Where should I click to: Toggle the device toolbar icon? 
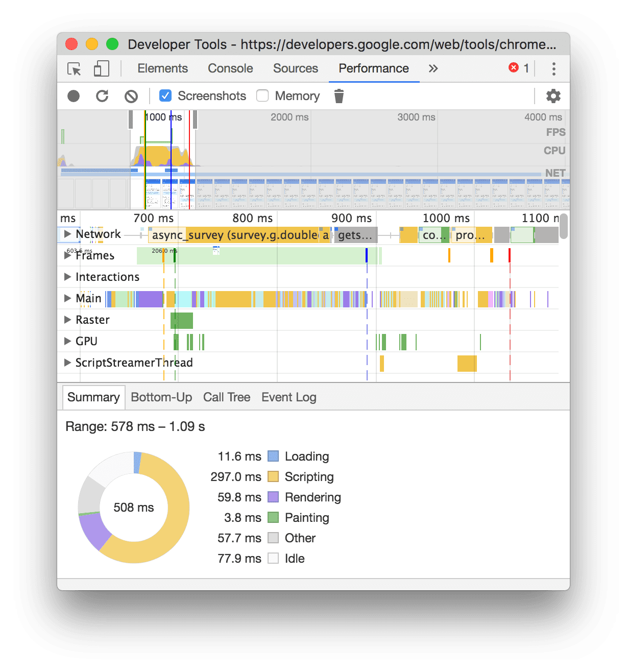pos(101,68)
